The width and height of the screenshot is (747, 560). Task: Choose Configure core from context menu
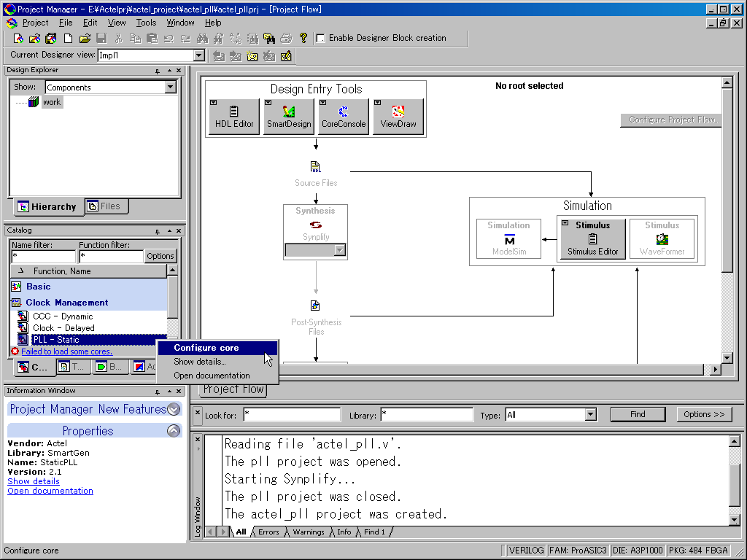click(x=217, y=348)
